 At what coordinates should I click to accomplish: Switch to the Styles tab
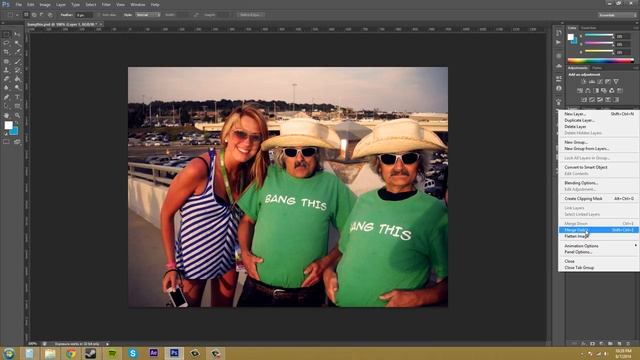(x=597, y=68)
